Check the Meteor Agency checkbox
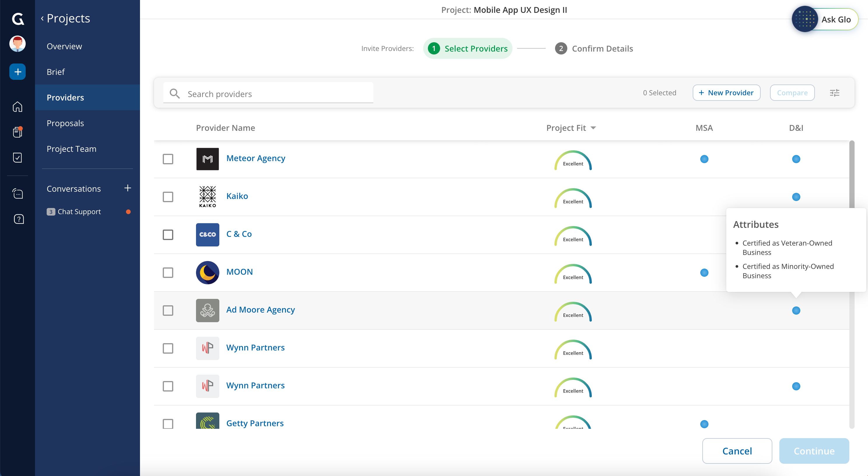The image size is (868, 476). pos(168,159)
